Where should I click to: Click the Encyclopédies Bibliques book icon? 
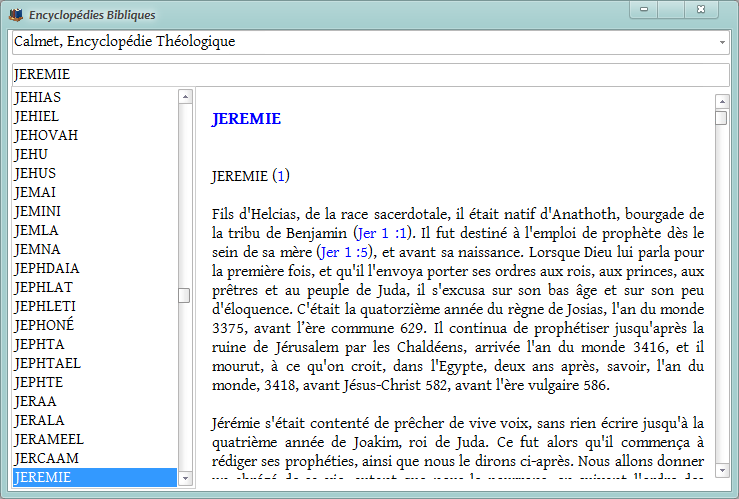point(16,15)
